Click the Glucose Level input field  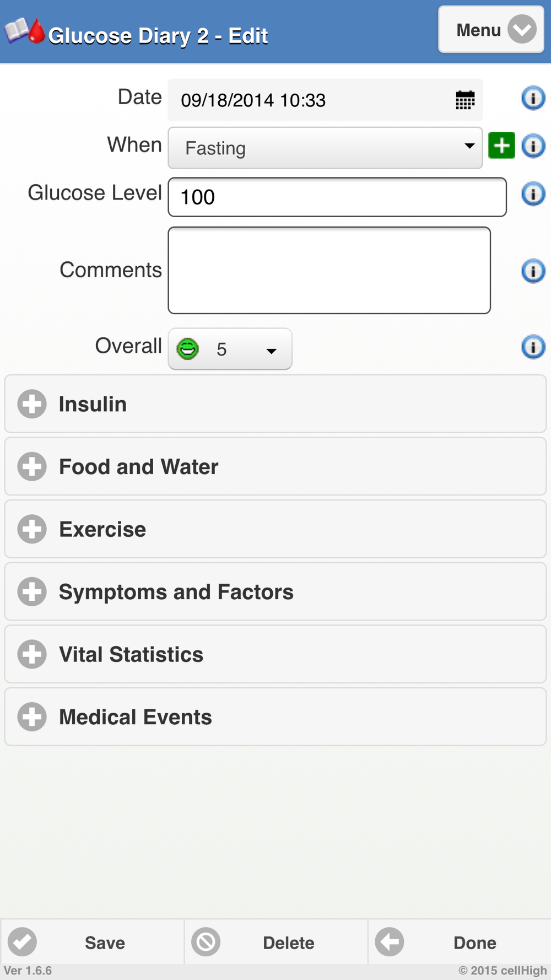click(337, 197)
